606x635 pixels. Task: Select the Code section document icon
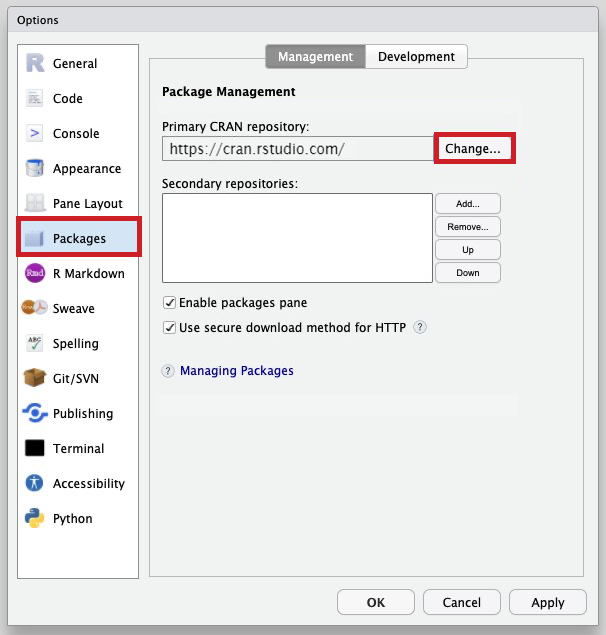point(35,98)
